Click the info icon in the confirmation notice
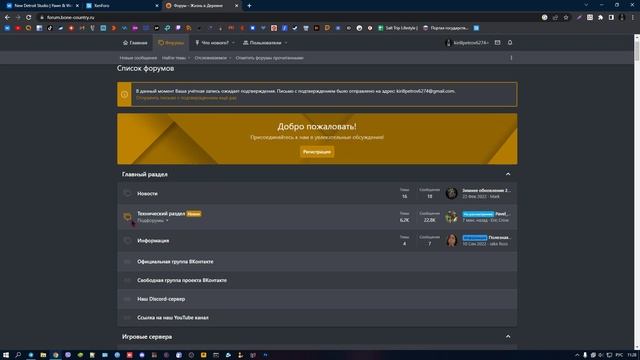Screen dimensions: 640x360 pos(124,94)
